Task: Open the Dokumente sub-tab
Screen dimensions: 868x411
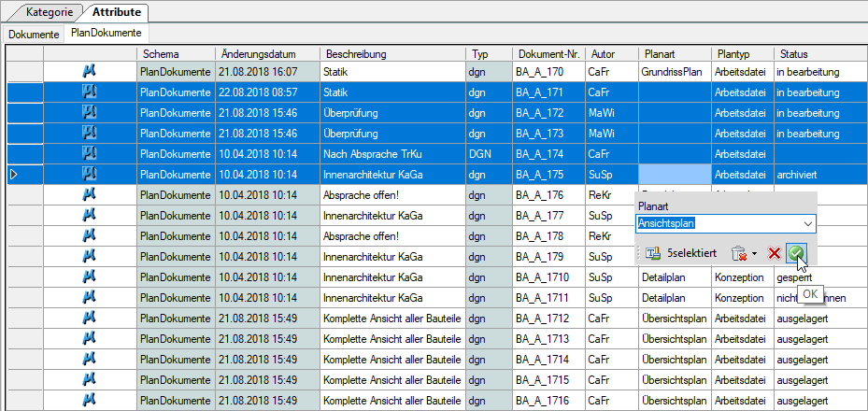Action: point(34,34)
